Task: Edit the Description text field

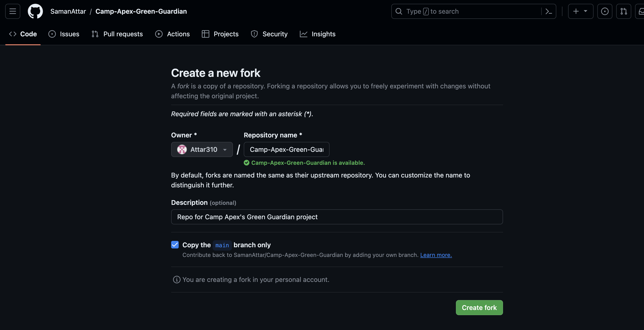Action: (337, 217)
